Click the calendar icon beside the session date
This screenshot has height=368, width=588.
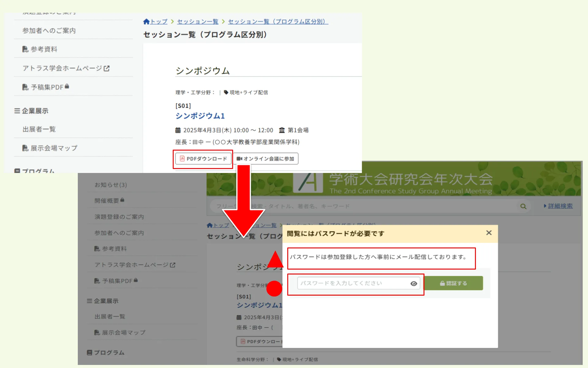coord(178,130)
